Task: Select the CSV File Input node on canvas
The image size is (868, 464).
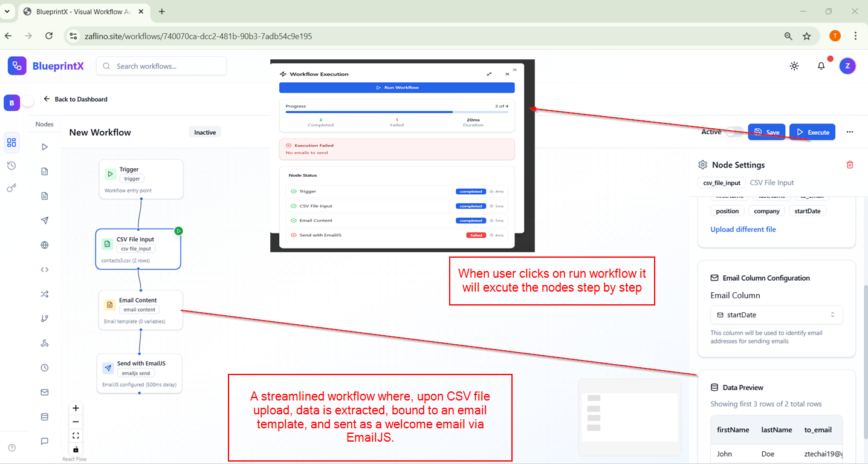Action: (138, 249)
